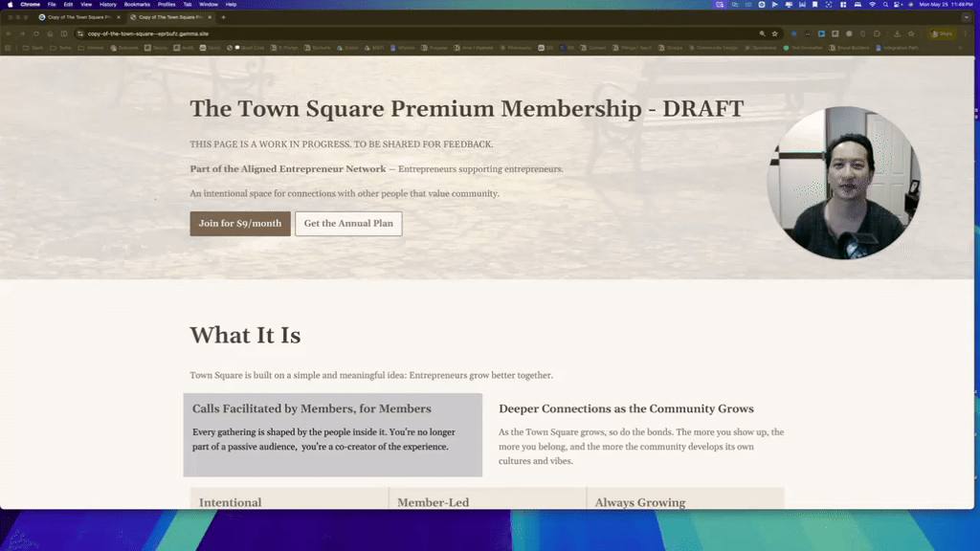Select the second Town Square tab
The width and height of the screenshot is (980, 551).
170,17
